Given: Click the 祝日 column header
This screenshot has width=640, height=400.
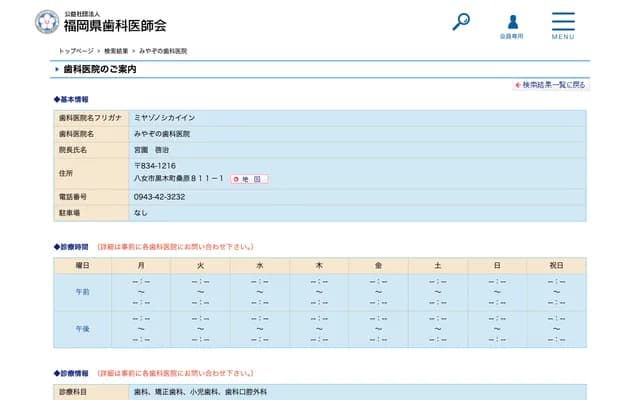Looking at the screenshot, I should click(x=557, y=265).
